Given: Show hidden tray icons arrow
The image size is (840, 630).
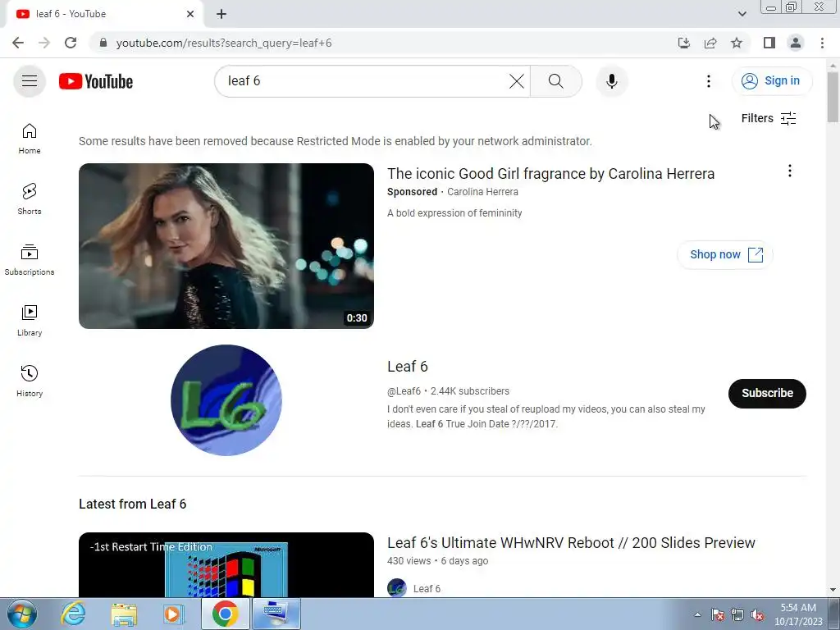Looking at the screenshot, I should (x=697, y=614).
